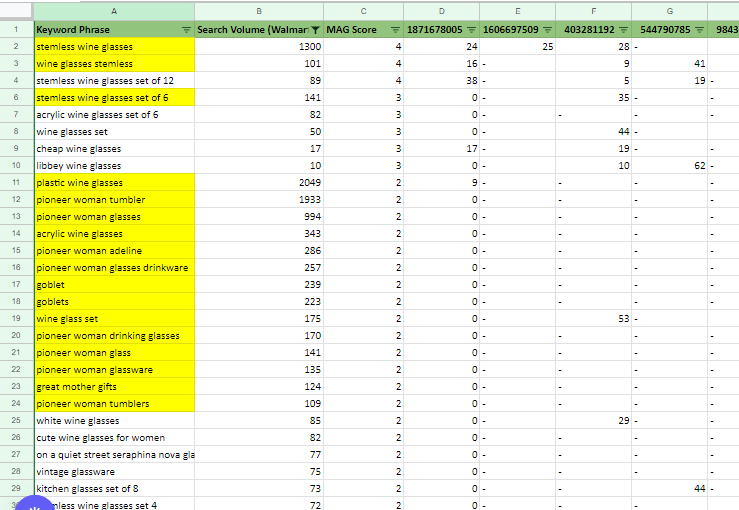The width and height of the screenshot is (739, 510).
Task: Click search volume value 1933
Action: pos(259,199)
